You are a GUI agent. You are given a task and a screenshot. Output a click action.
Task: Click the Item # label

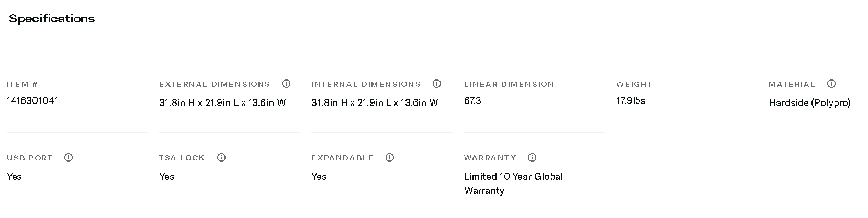[x=22, y=84]
